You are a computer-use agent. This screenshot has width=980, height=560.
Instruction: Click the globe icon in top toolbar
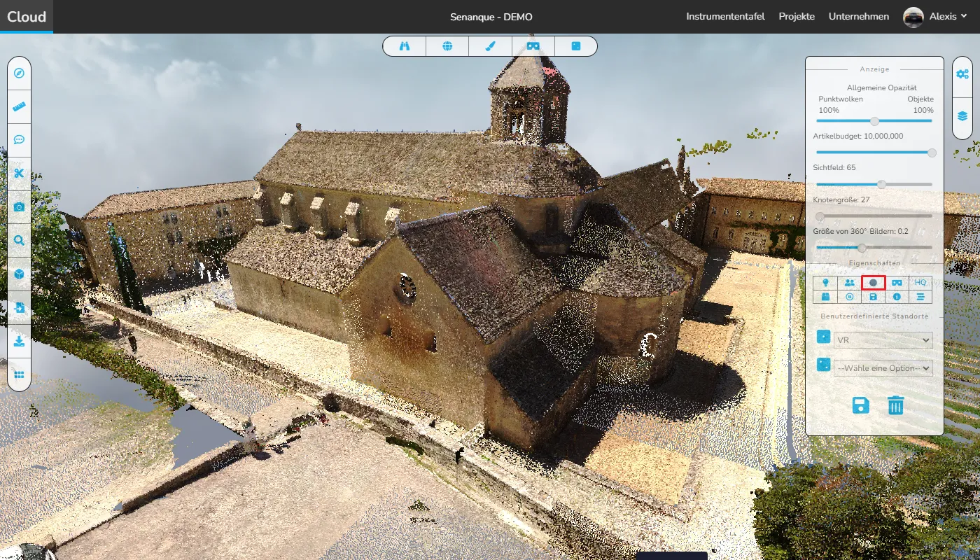click(x=447, y=46)
